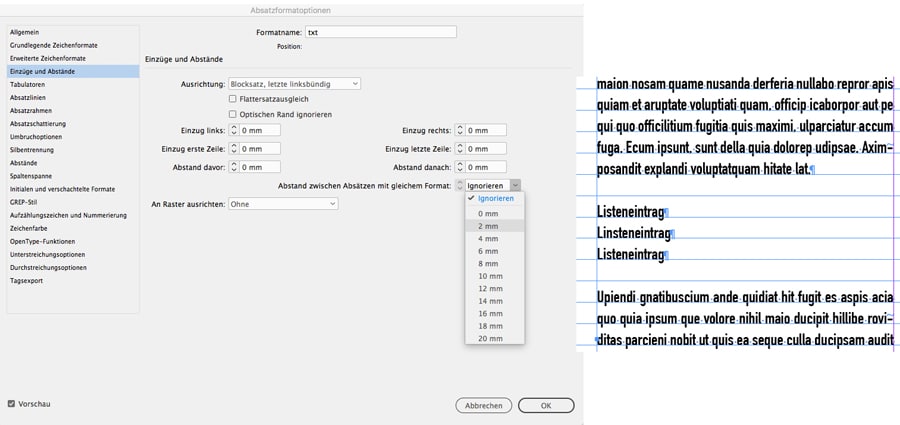Click stepper arrows for Abstand davor

point(234,167)
